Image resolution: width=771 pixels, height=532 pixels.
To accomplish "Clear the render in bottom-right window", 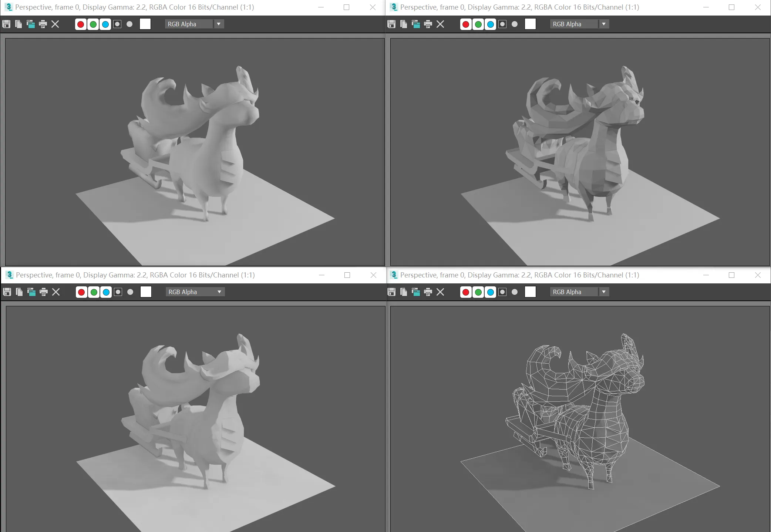I will point(440,292).
